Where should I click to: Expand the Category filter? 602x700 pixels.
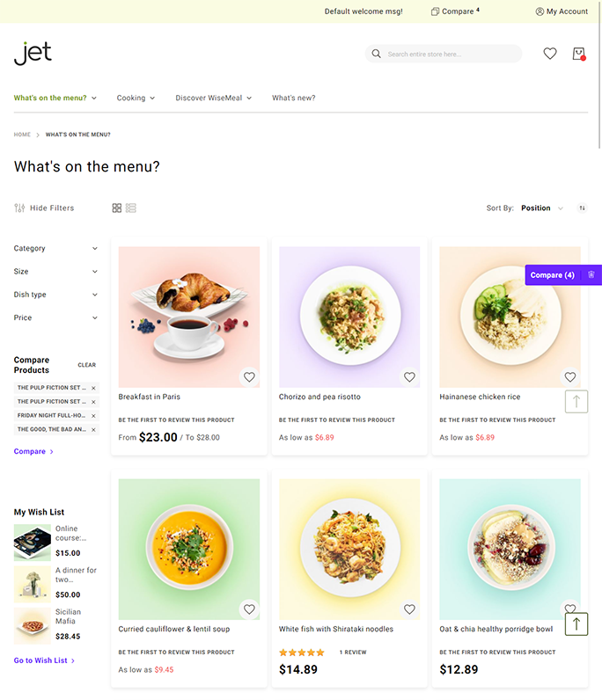click(x=55, y=248)
